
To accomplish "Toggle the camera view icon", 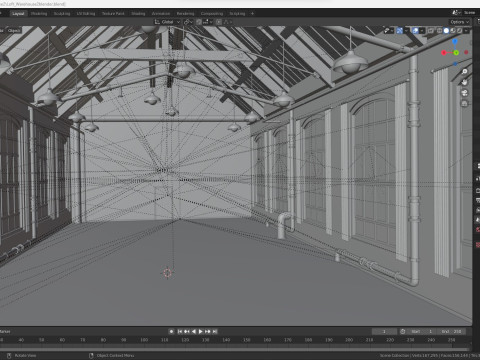I will (464, 93).
